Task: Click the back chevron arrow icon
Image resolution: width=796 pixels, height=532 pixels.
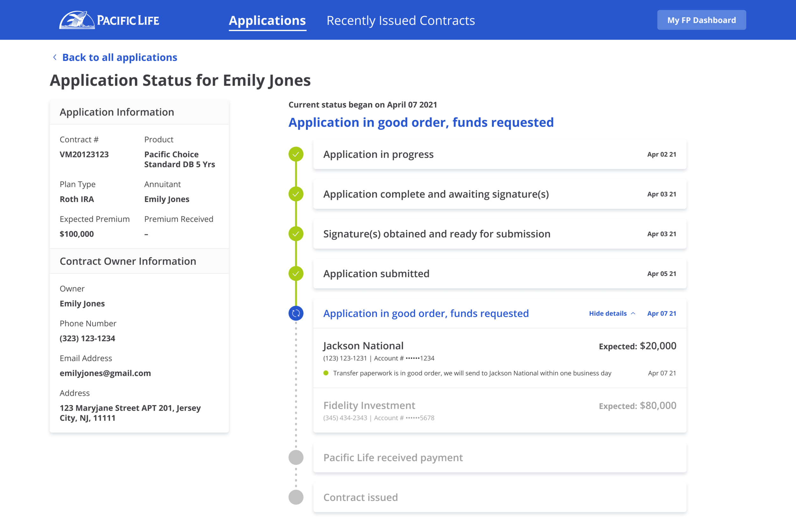Action: click(x=55, y=57)
